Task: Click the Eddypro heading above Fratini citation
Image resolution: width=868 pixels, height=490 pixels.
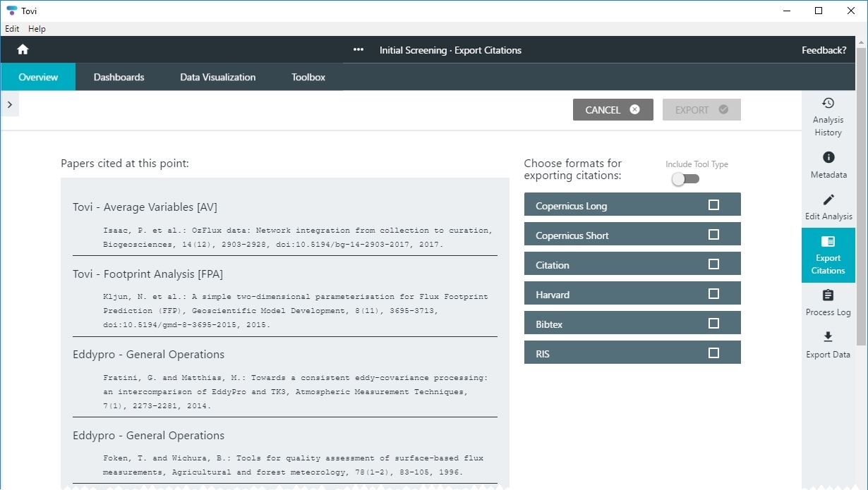Action: [148, 354]
